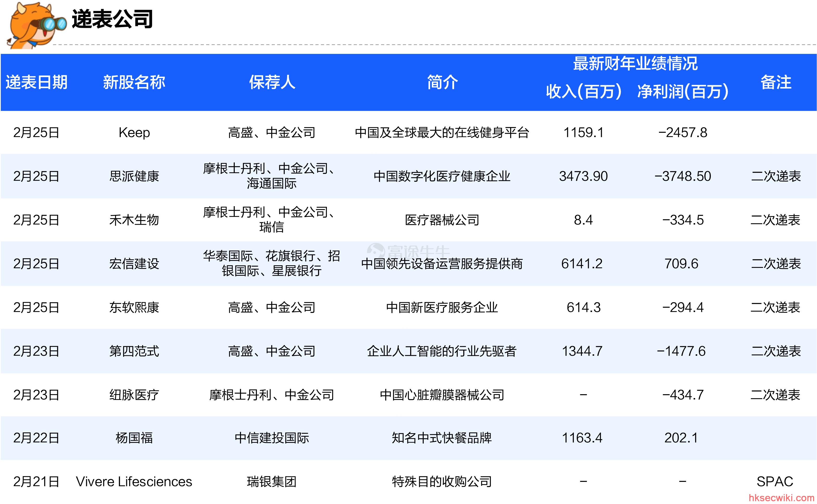
Task: Select the 递表日期 column header
Action: point(36,82)
